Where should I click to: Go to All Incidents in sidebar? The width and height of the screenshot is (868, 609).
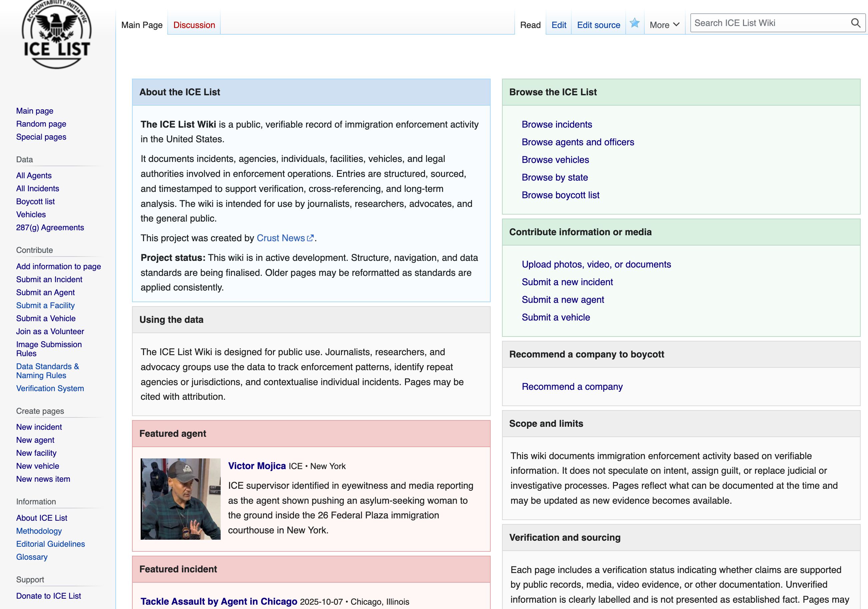tap(37, 189)
